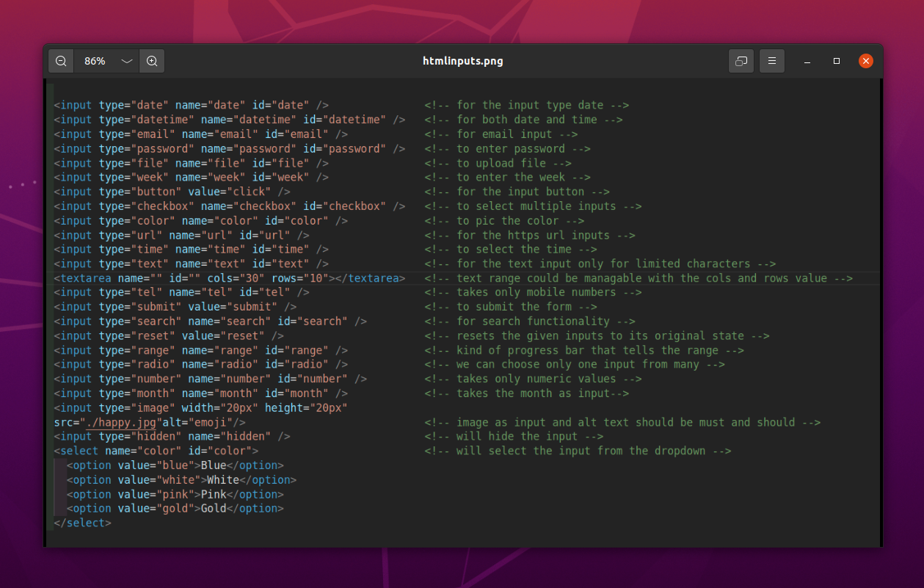
Task: Click the ./happy.jpg src text
Action: pyautogui.click(x=119, y=422)
